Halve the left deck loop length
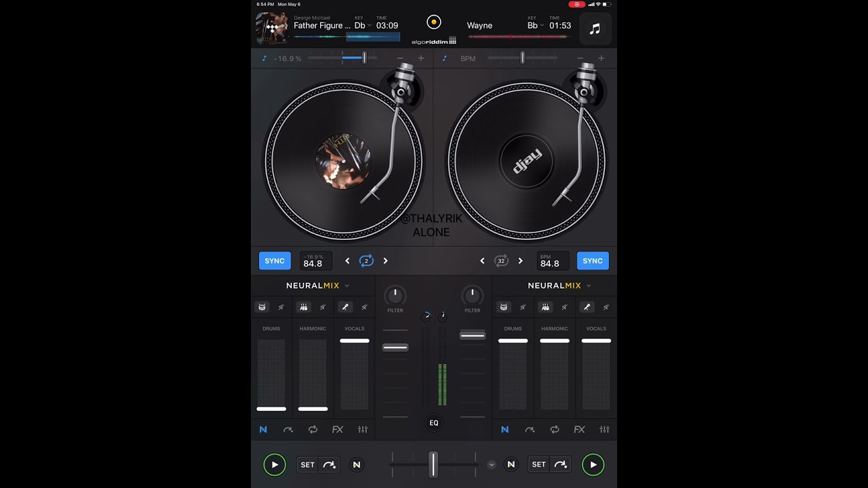 pos(347,261)
